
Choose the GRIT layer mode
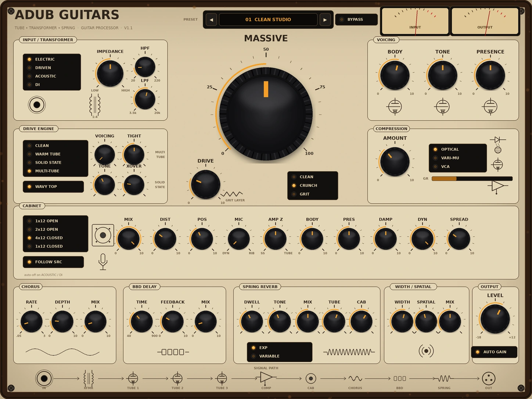tap(313, 194)
